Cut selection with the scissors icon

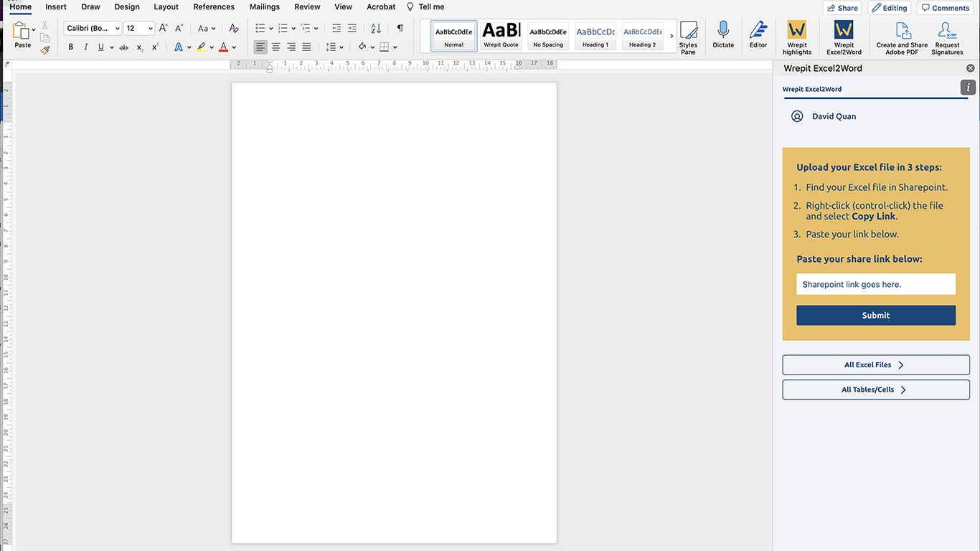(x=45, y=26)
